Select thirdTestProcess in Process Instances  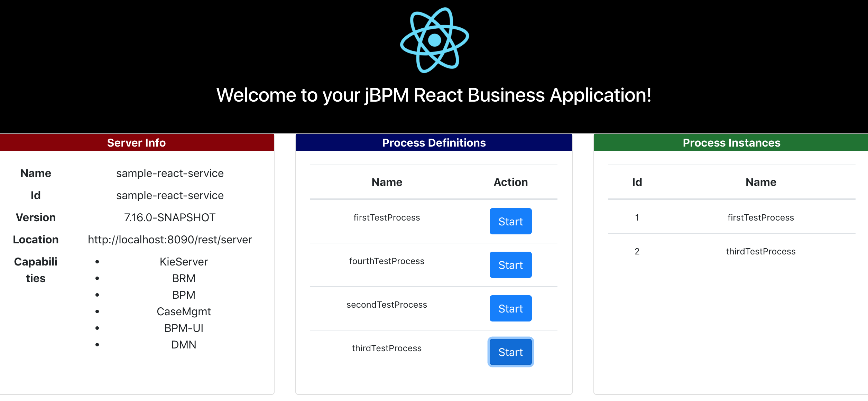coord(760,251)
